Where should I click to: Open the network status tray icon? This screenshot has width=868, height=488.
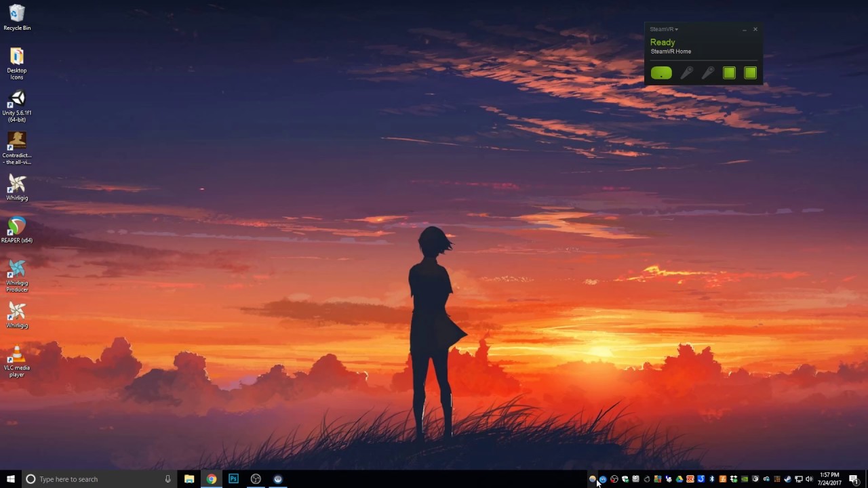[798, 479]
